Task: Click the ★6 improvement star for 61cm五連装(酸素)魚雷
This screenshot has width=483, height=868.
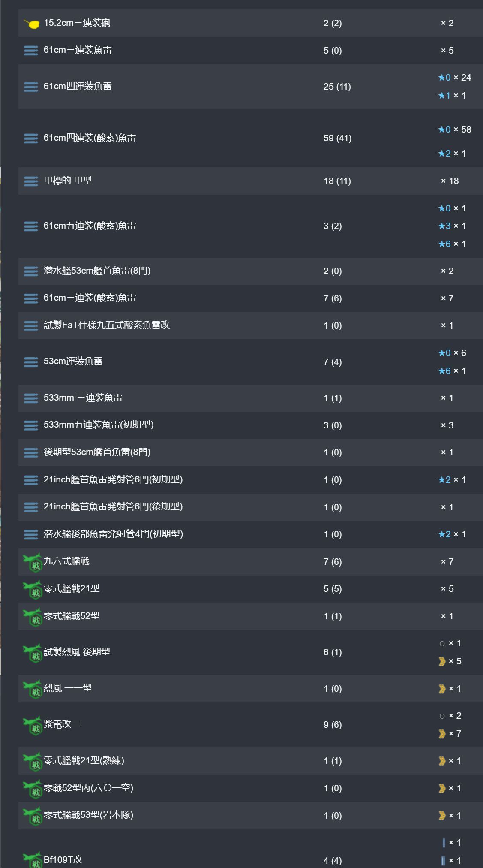Action: pos(444,244)
